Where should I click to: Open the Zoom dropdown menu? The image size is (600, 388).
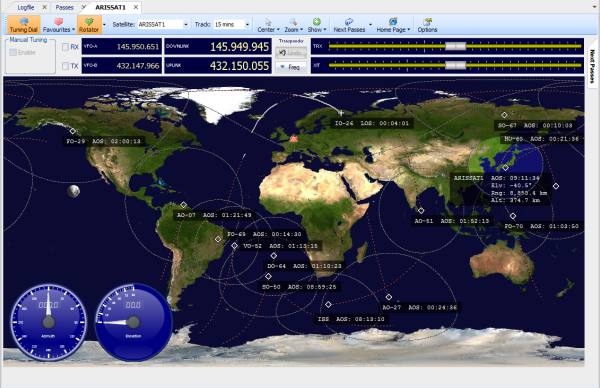coord(293,25)
